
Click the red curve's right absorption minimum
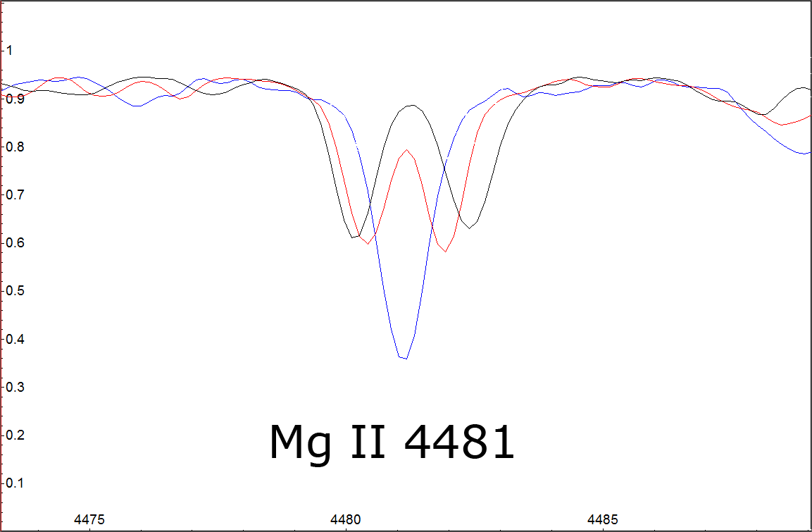click(x=446, y=251)
